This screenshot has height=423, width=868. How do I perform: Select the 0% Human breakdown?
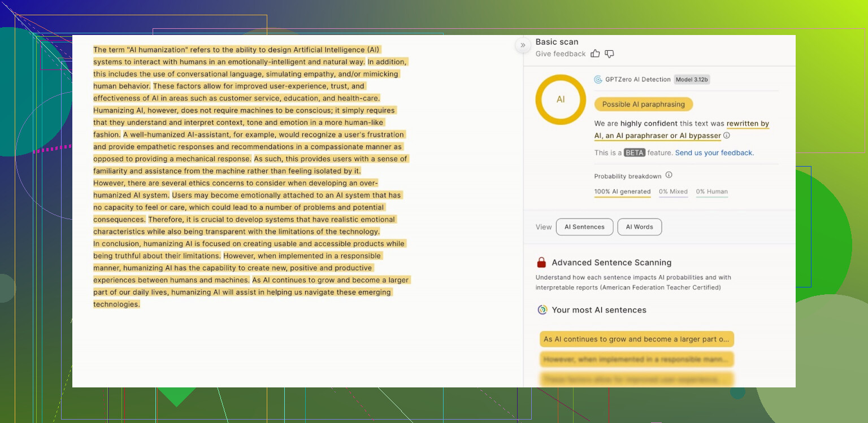point(711,192)
